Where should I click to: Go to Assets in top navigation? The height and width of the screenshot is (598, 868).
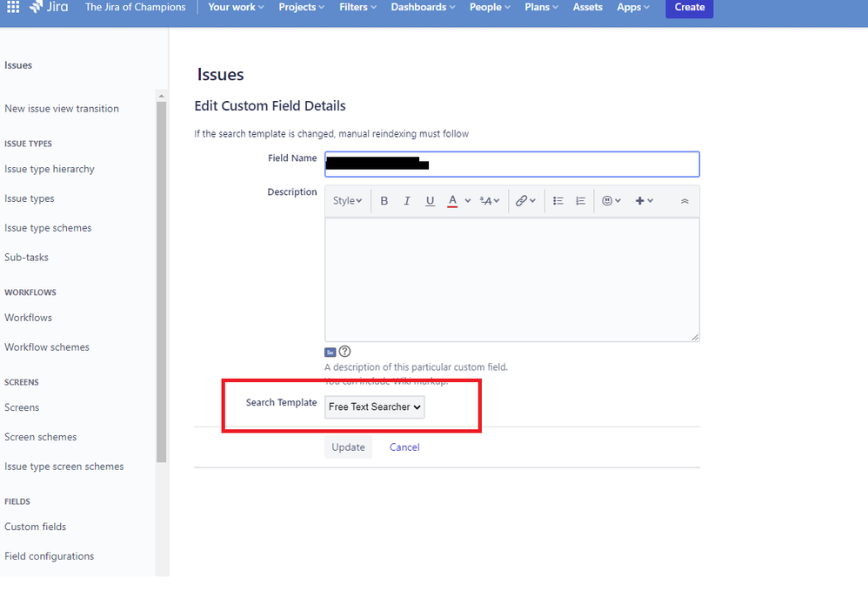point(587,7)
